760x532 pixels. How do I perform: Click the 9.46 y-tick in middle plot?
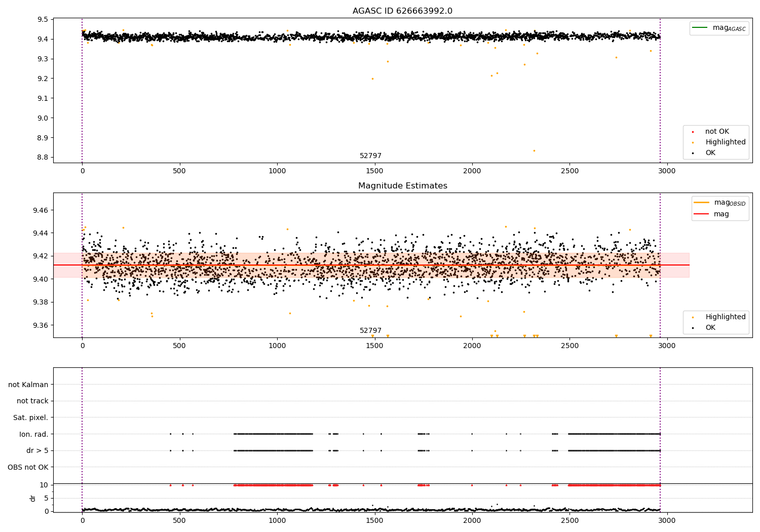click(x=41, y=210)
